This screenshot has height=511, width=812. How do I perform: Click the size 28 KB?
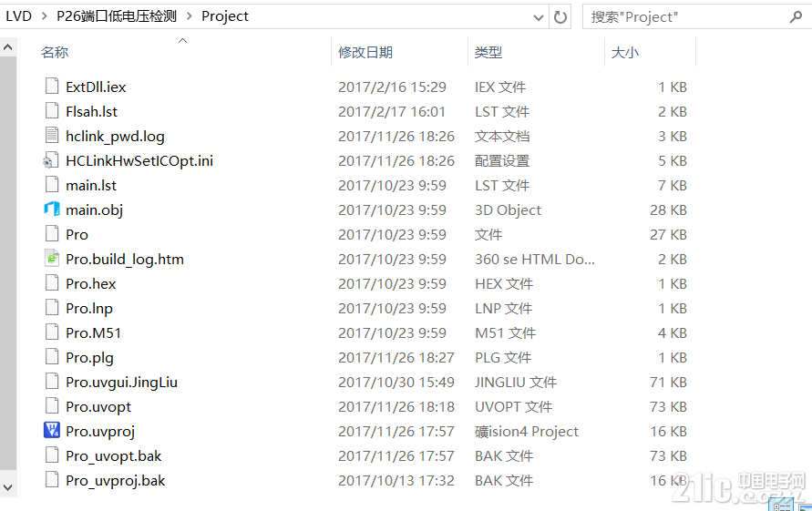pyautogui.click(x=669, y=210)
